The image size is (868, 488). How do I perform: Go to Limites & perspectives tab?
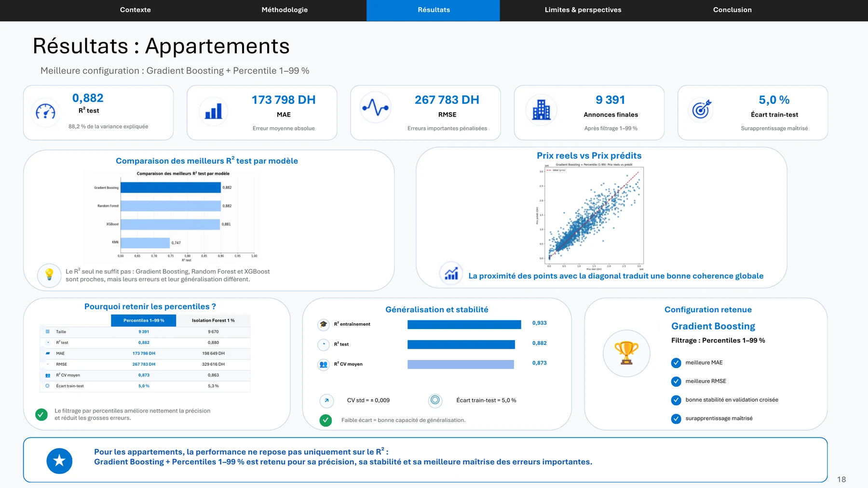click(x=583, y=10)
